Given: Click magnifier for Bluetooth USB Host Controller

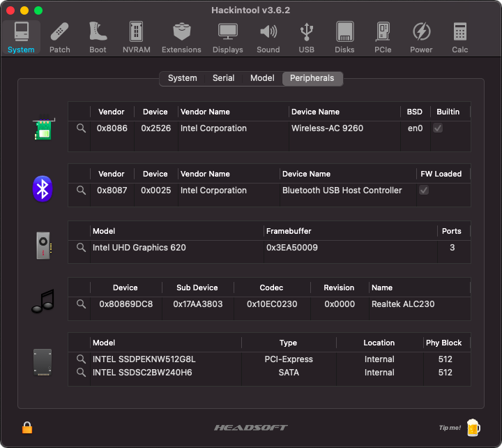Looking at the screenshot, I should 82,191.
